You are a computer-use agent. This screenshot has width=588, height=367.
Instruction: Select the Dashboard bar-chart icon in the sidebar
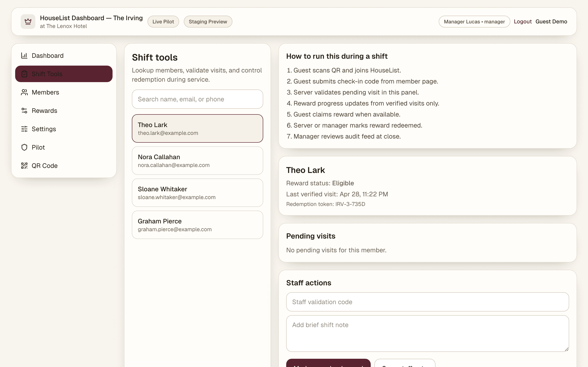(x=24, y=55)
